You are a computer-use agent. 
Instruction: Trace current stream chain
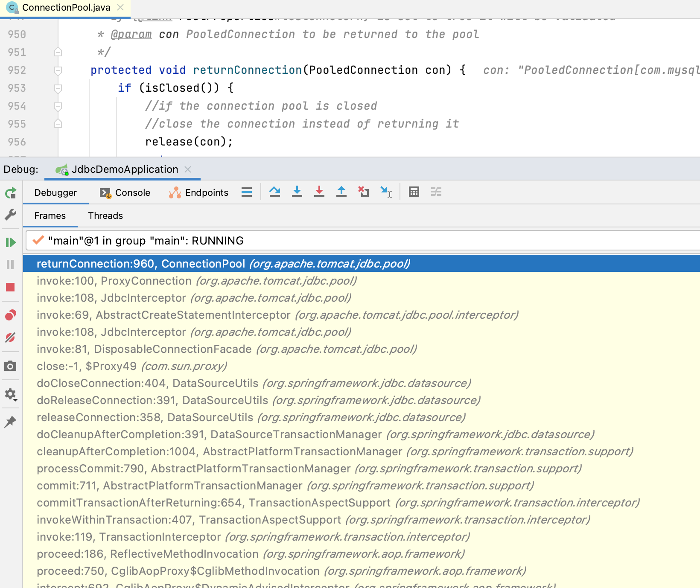[436, 192]
